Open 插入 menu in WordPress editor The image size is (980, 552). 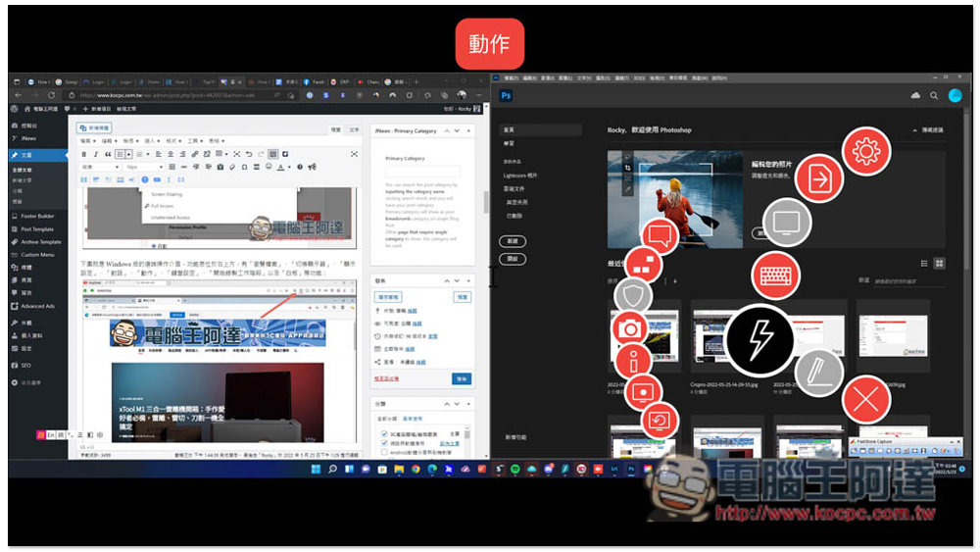(x=151, y=141)
